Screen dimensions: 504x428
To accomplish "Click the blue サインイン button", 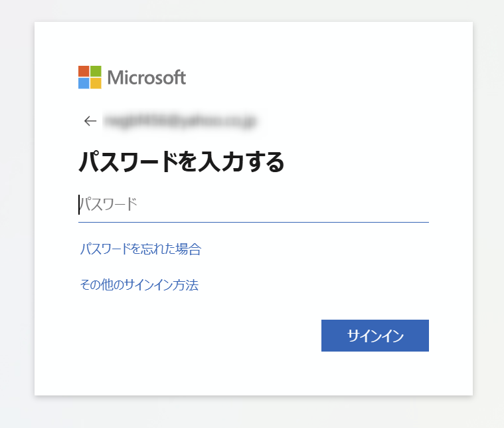I will tap(375, 336).
